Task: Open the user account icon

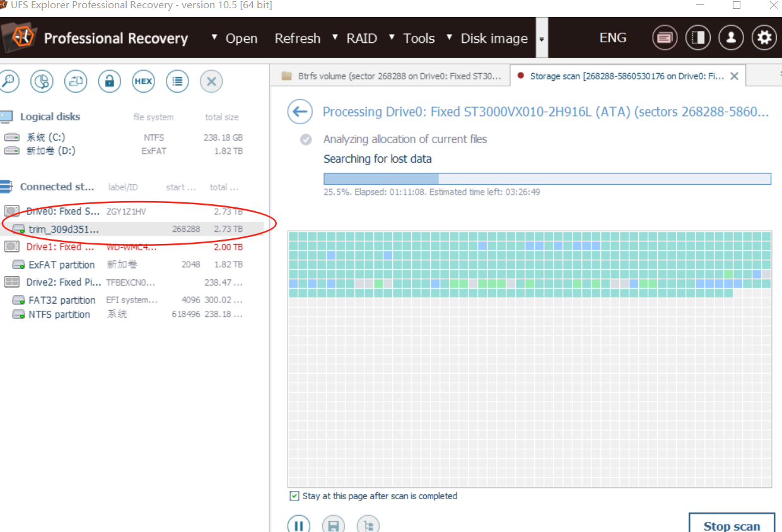Action: pyautogui.click(x=731, y=38)
